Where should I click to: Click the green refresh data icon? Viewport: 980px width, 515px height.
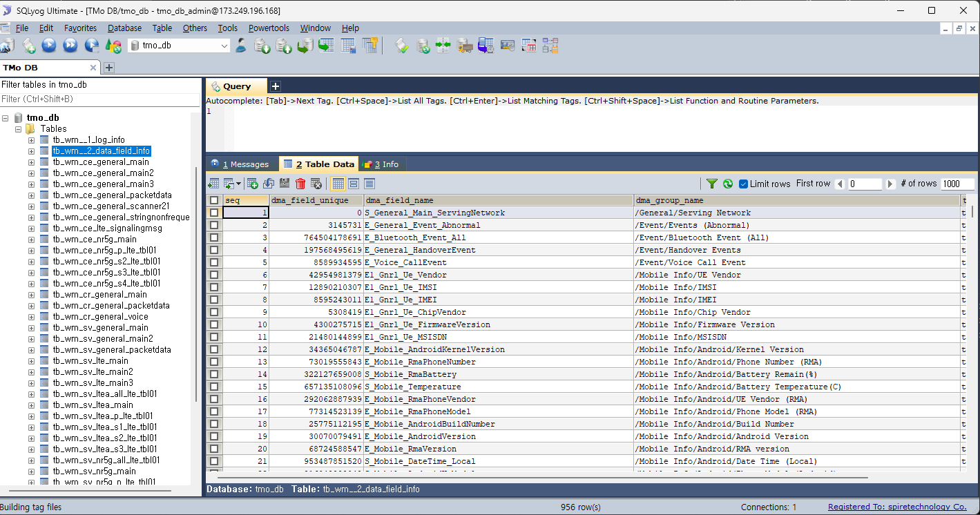(x=728, y=184)
